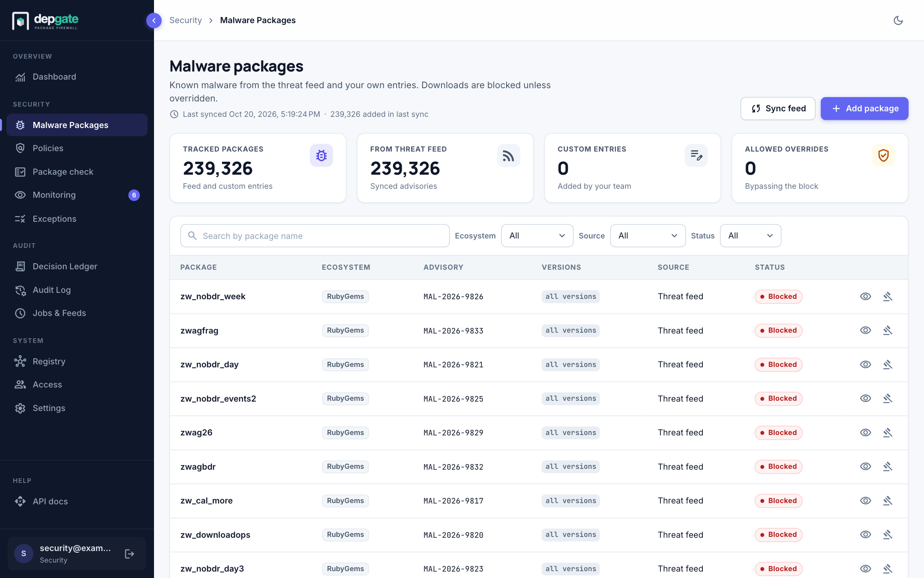Click the Sync feed button
The width and height of the screenshot is (924, 578).
[778, 108]
